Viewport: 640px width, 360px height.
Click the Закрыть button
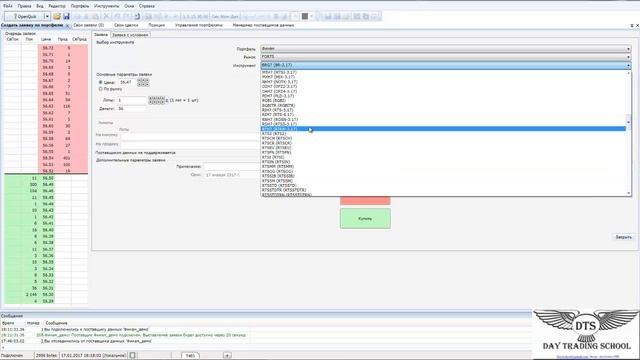click(x=623, y=237)
